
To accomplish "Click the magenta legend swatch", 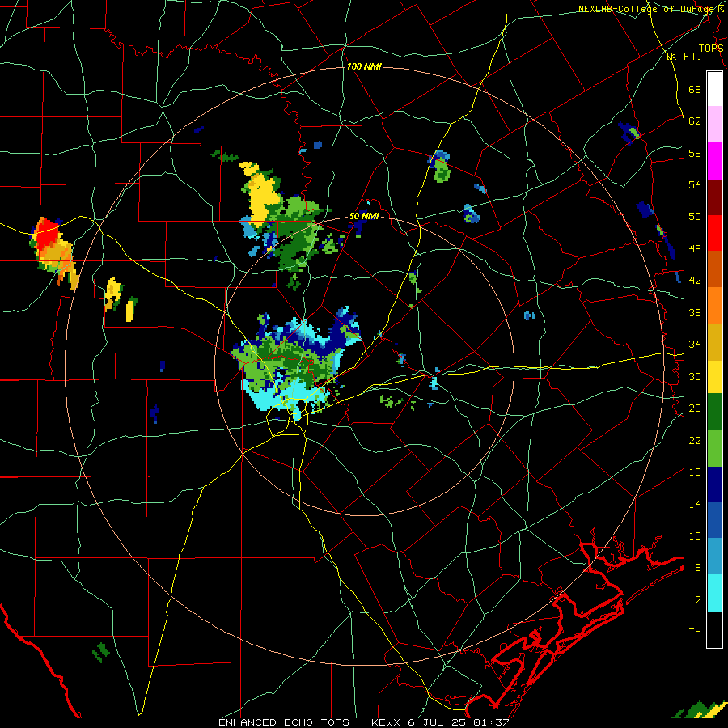I will 714,161.
